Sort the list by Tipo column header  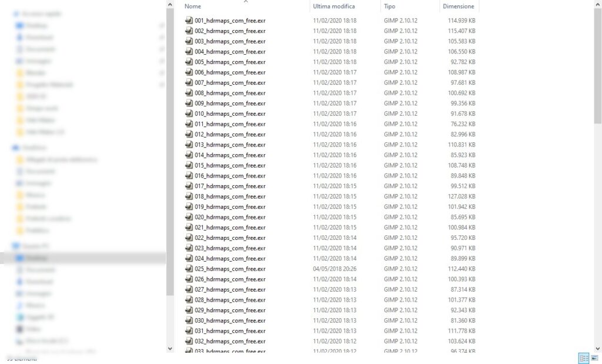tap(389, 6)
